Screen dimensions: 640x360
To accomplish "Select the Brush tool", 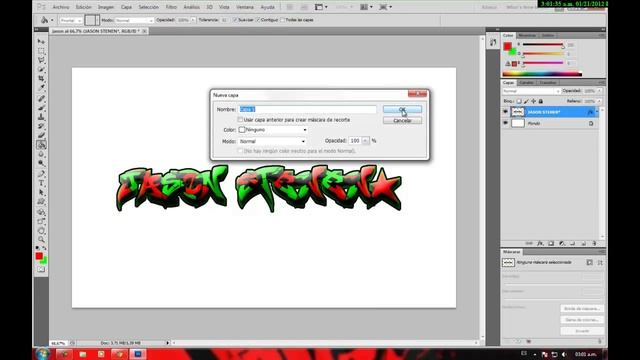I will click(41, 108).
